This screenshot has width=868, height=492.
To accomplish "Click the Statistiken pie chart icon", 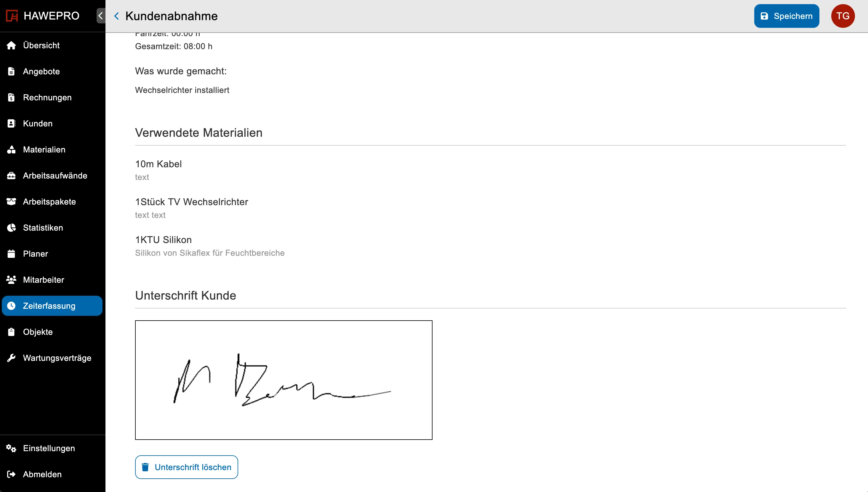I will coord(11,228).
